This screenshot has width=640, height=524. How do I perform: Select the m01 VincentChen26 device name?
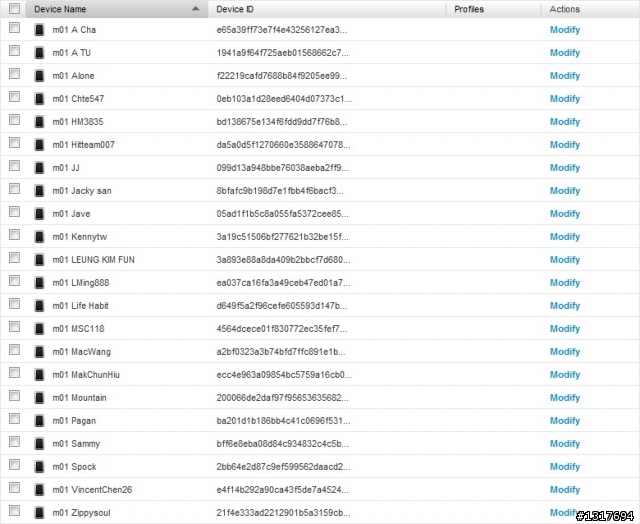tap(92, 490)
